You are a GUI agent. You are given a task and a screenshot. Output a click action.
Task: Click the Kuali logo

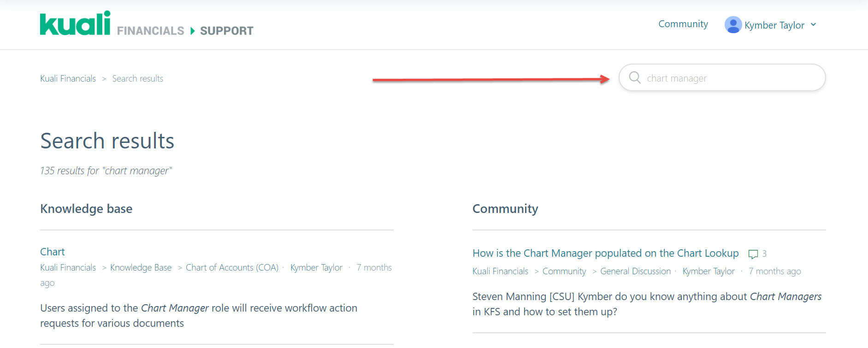click(x=75, y=24)
